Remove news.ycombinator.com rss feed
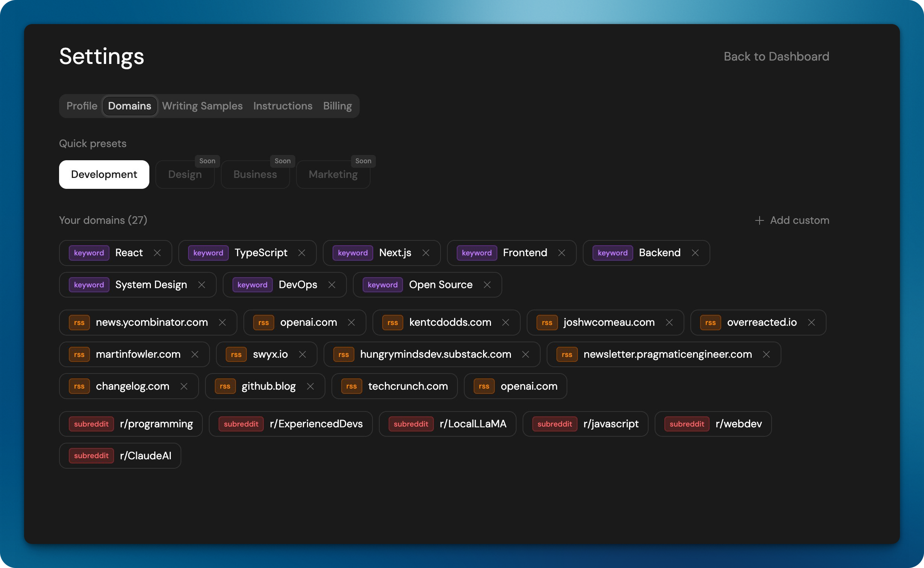 pos(222,322)
